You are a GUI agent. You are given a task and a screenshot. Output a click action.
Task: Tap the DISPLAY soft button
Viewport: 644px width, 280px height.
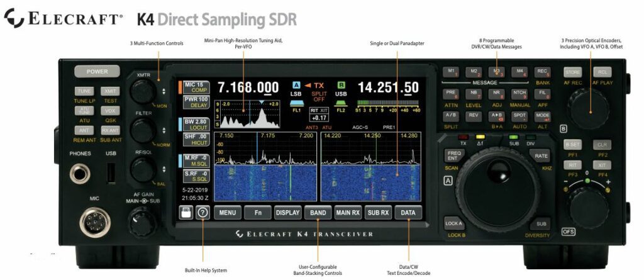pos(287,213)
